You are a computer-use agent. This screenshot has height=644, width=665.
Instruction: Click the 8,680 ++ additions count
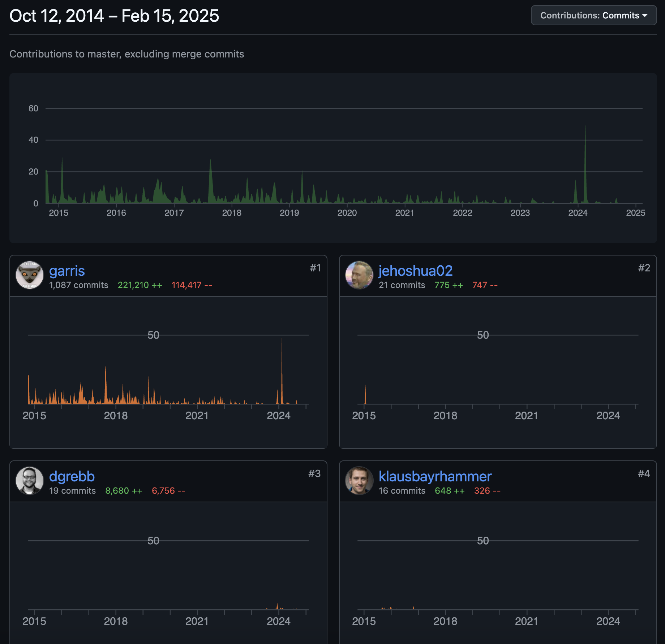click(124, 491)
